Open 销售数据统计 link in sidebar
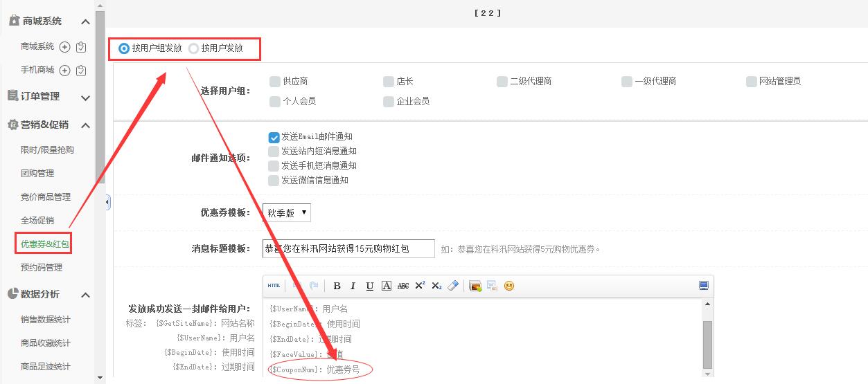 (x=46, y=320)
